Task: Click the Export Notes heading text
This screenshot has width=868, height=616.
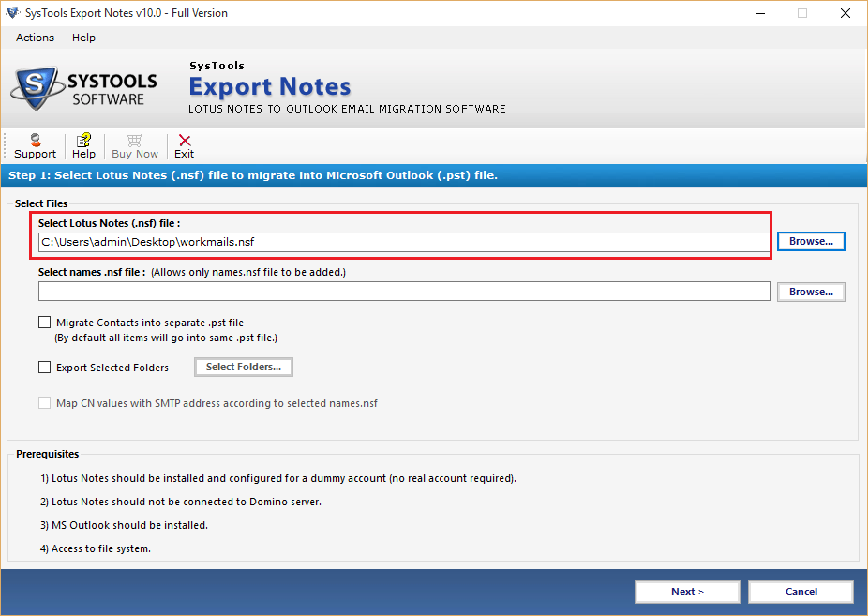Action: [270, 87]
